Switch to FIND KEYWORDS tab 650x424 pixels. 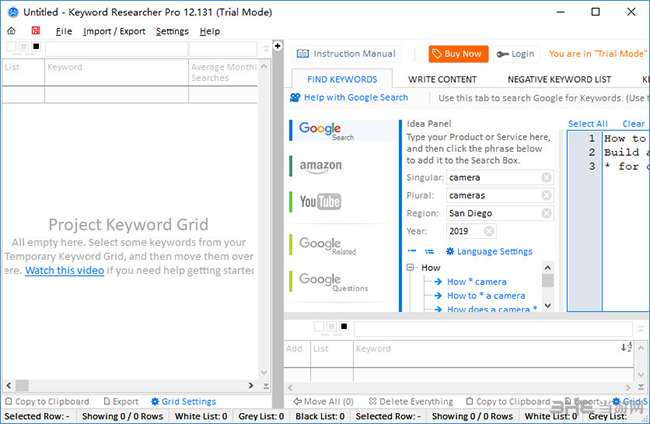point(342,79)
